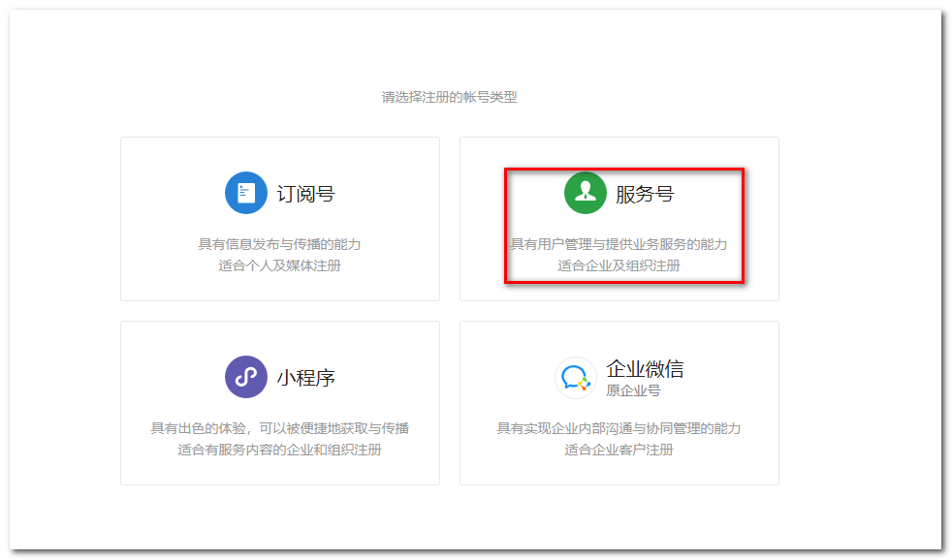Viewport: 952px width, 560px height.
Task: Click the blue 订阅号 document icon
Action: (x=246, y=193)
